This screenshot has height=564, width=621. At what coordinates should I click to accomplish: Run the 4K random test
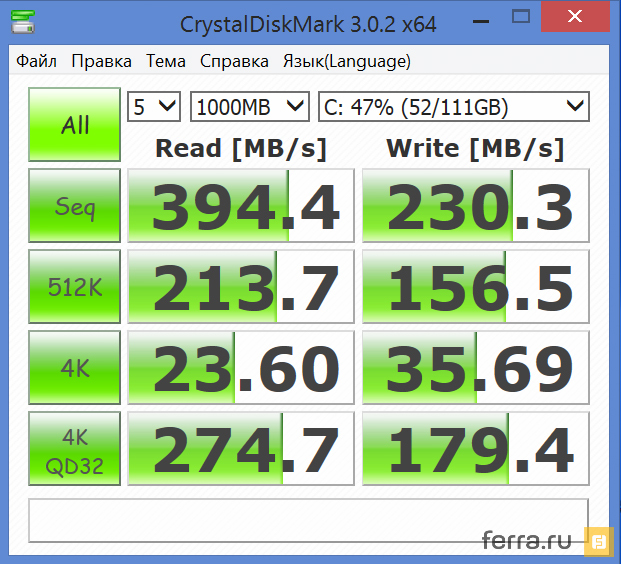75,368
